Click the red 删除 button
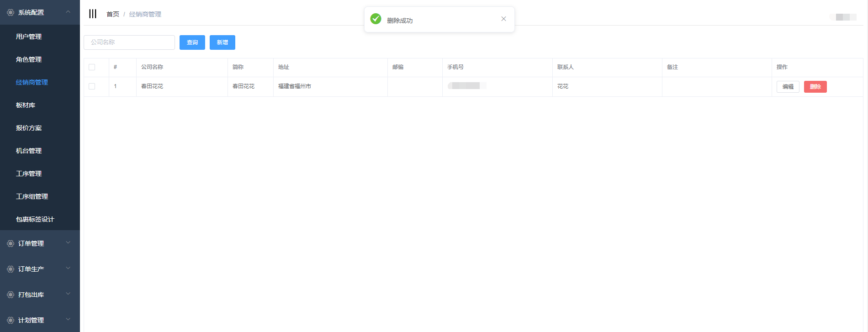Image resolution: width=868 pixels, height=332 pixels. coord(815,87)
